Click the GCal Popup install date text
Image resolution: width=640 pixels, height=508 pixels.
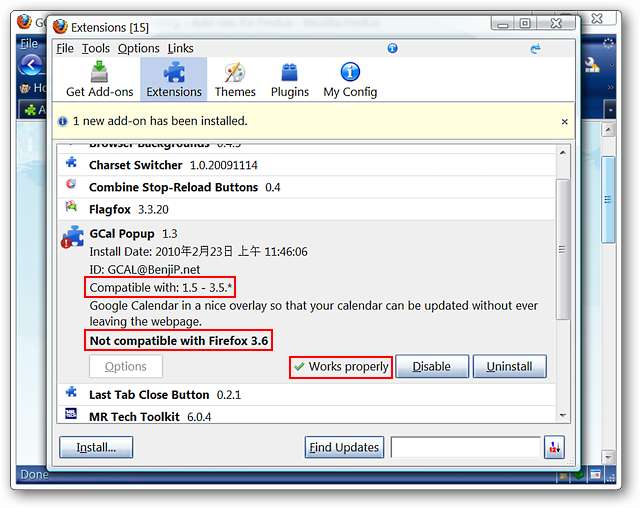pos(198,251)
